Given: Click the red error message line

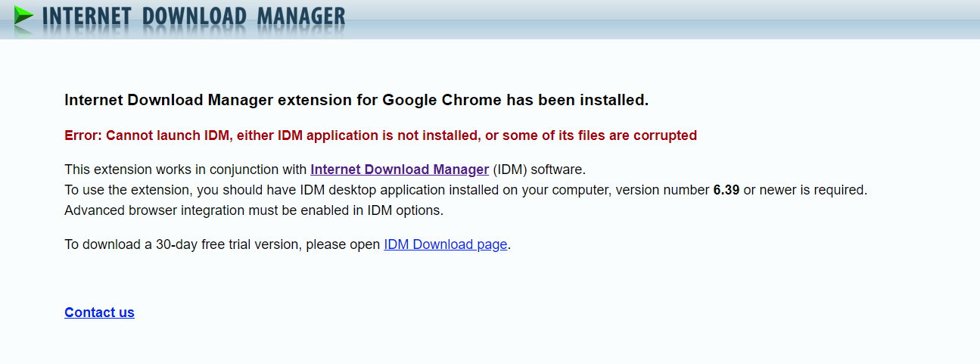Looking at the screenshot, I should point(380,135).
